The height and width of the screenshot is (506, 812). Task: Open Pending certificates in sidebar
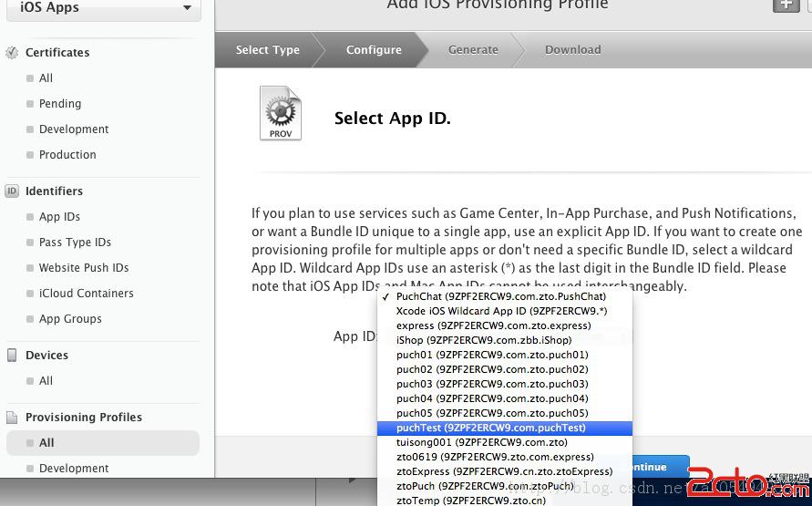[x=60, y=104]
